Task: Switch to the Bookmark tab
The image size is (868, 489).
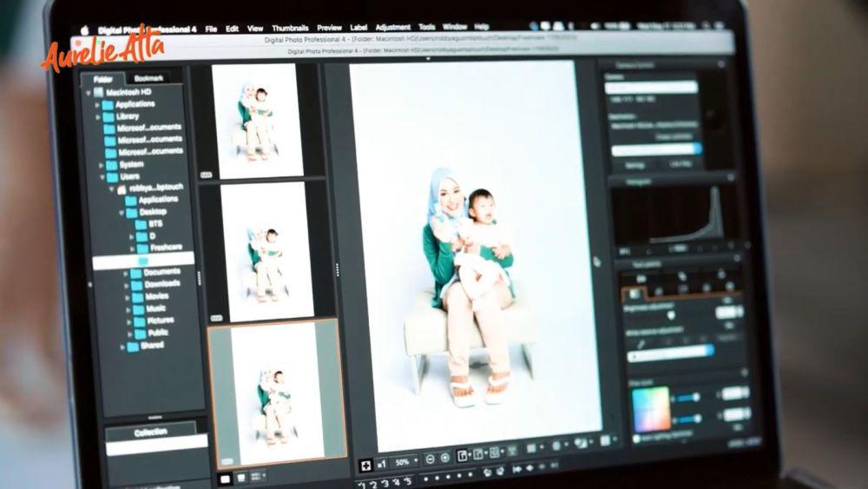Action: tap(148, 79)
